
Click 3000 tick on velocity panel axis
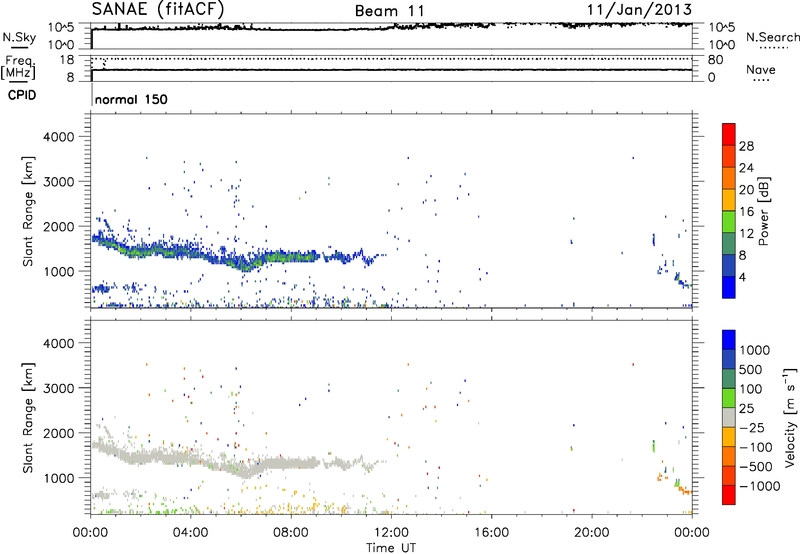[x=58, y=388]
